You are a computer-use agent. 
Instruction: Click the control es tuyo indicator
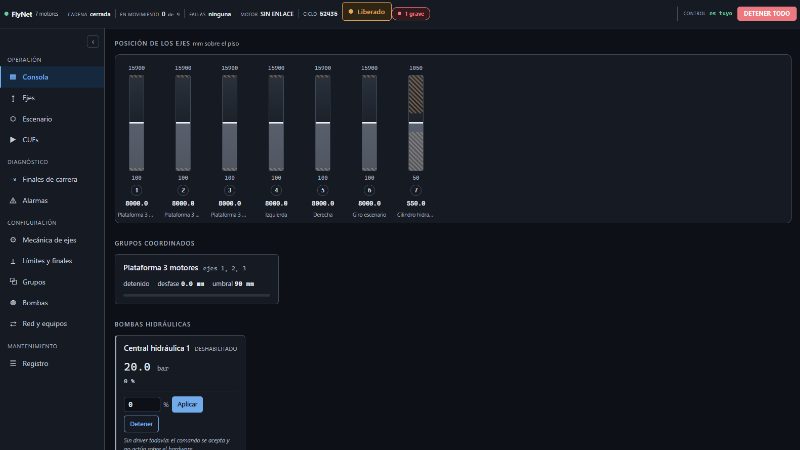tap(708, 14)
